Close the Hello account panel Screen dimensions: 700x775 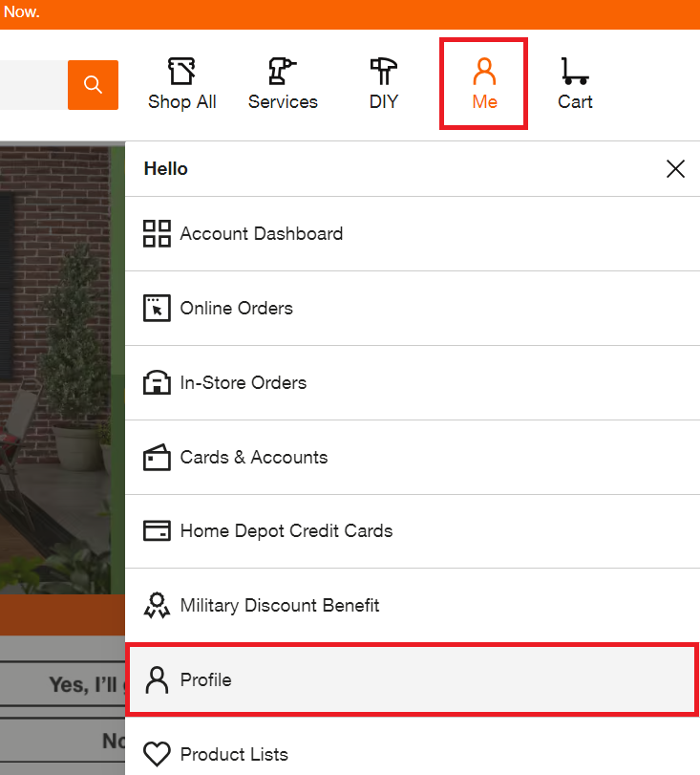tap(675, 169)
